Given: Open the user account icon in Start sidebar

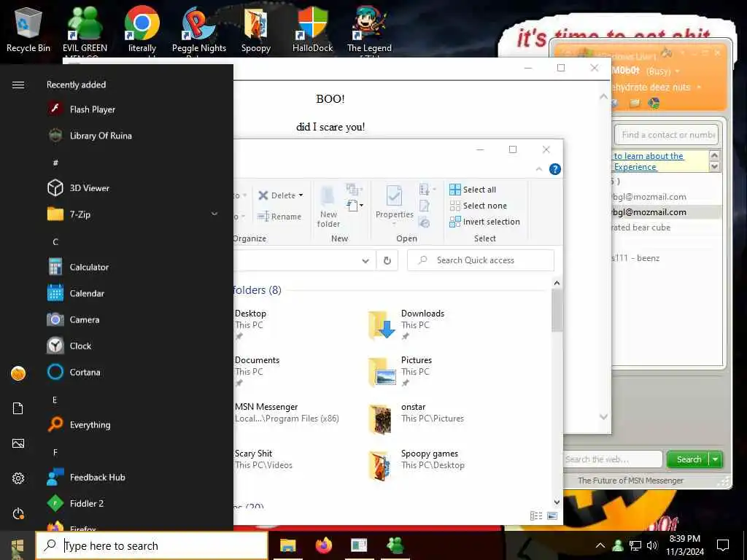Looking at the screenshot, I should (x=18, y=373).
